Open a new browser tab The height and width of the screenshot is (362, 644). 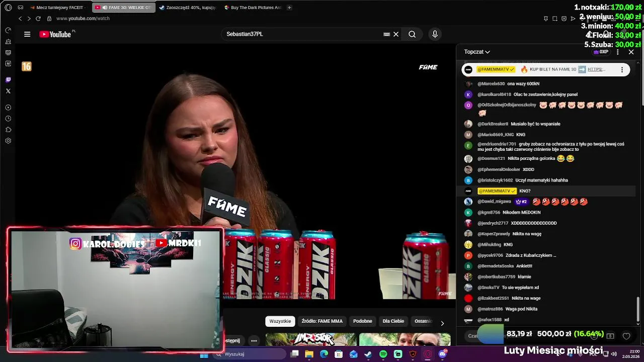289,8
